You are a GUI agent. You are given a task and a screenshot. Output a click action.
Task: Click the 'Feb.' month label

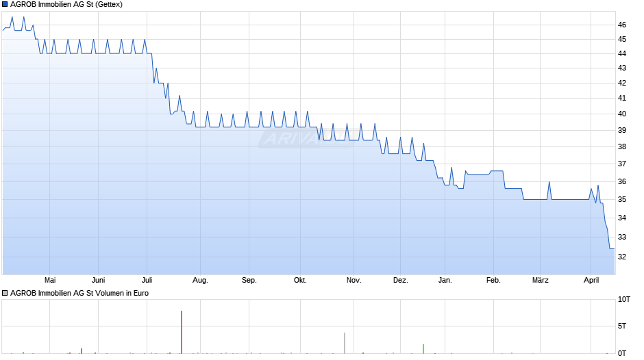493,280
